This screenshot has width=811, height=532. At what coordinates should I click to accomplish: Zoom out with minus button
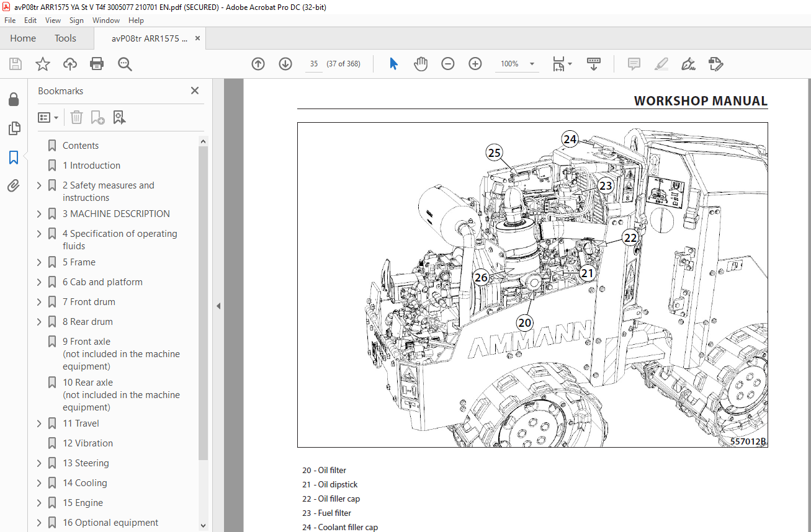[448, 64]
